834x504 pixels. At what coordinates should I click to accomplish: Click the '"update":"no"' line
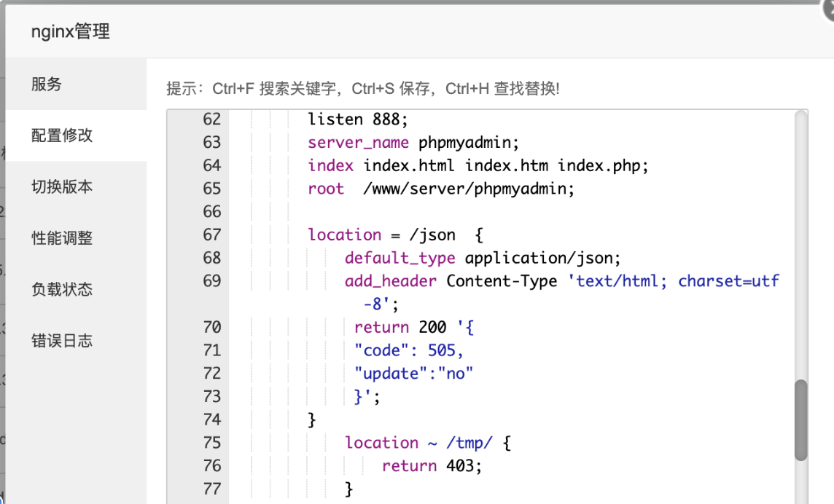(x=413, y=373)
